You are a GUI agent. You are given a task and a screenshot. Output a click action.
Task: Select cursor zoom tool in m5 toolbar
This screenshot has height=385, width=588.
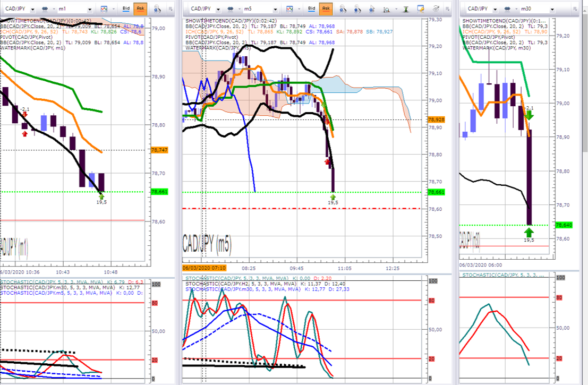click(x=372, y=8)
